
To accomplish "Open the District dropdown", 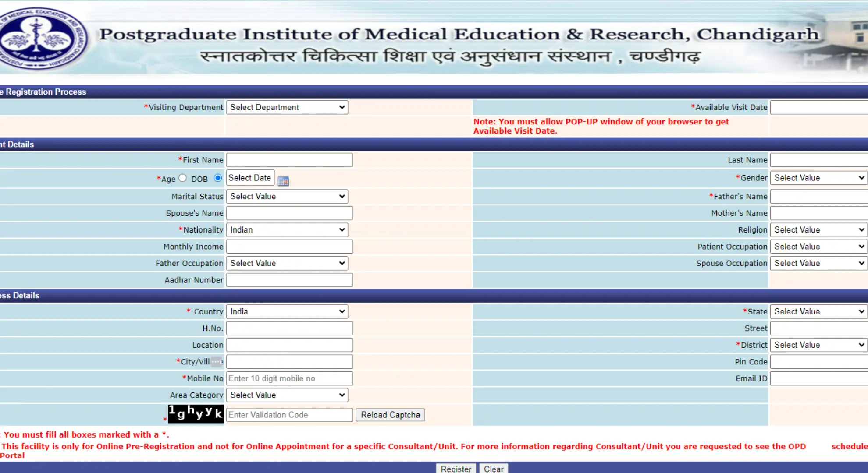I will coord(819,345).
